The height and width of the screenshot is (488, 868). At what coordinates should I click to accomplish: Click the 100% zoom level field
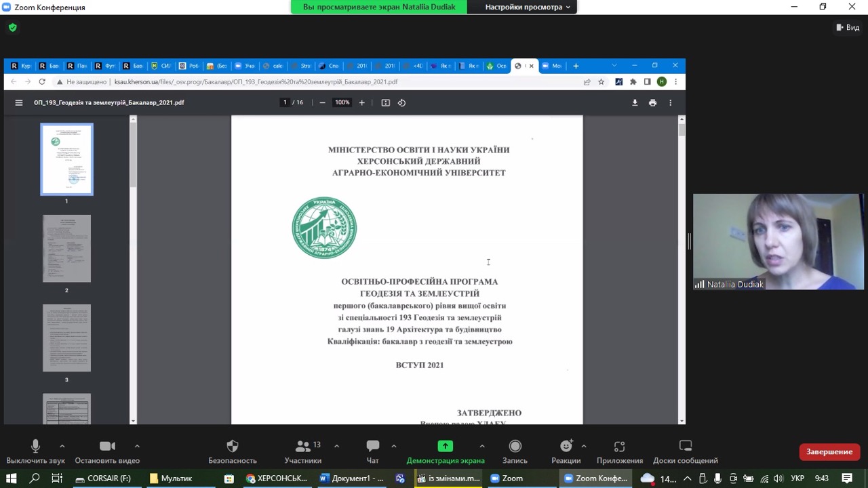click(342, 102)
